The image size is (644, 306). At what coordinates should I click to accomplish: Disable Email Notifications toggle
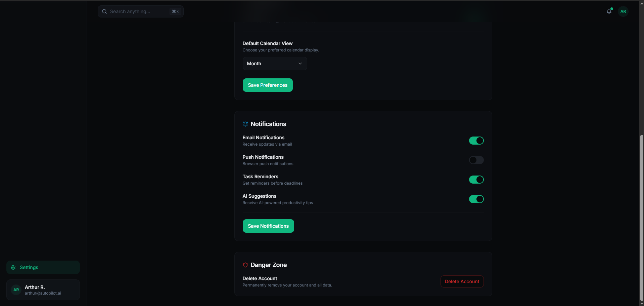point(476,141)
